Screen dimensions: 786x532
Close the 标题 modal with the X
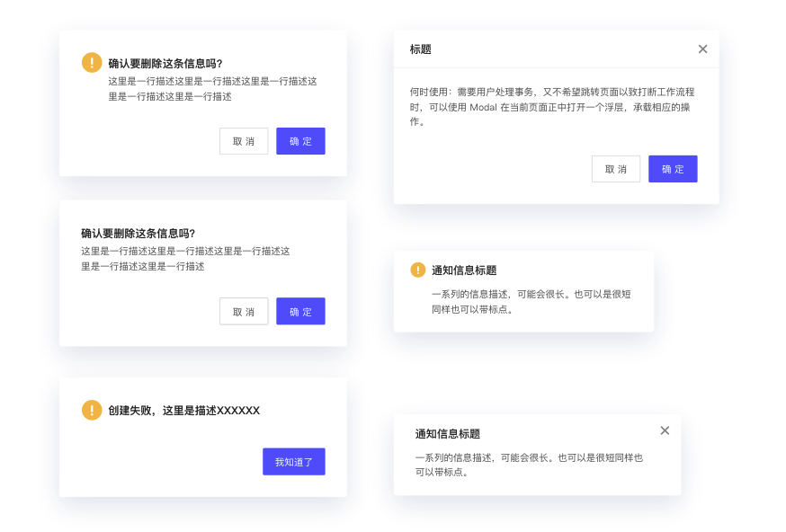coord(702,49)
